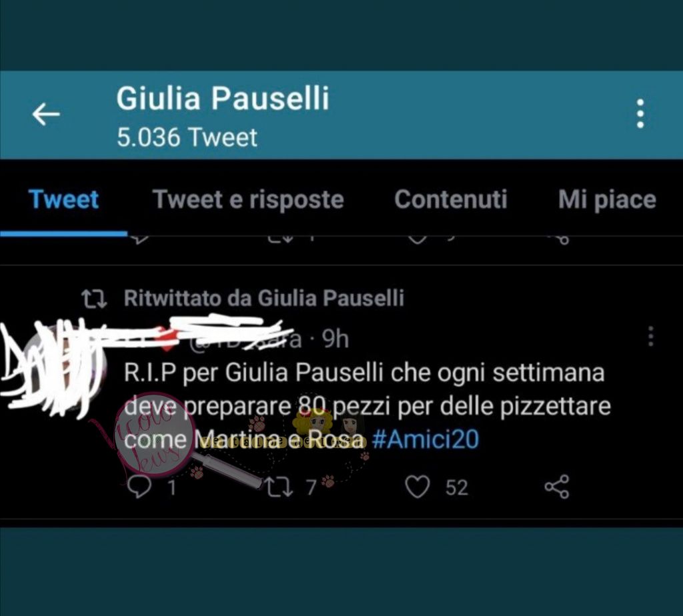The image size is (683, 616).
Task: Open the tweet text body for details
Action: pyautogui.click(x=368, y=406)
